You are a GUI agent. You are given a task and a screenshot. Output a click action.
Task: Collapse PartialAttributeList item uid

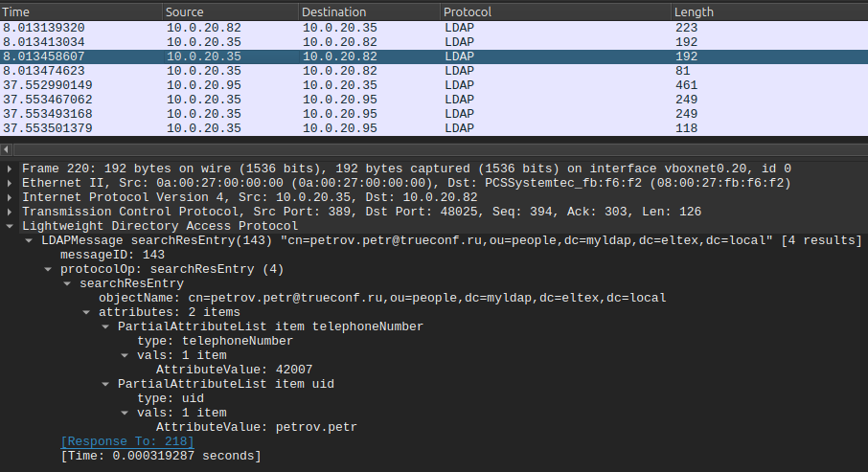pyautogui.click(x=106, y=384)
